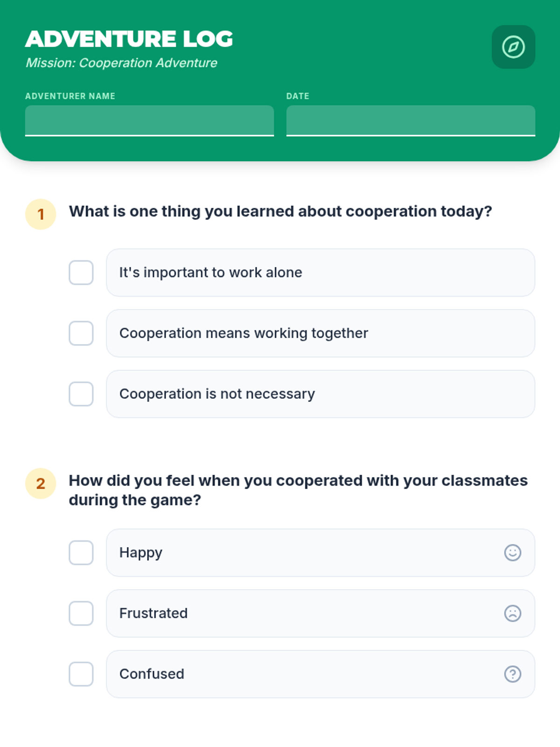This screenshot has width=560, height=747.
Task: Choose the "Cooperation means working together" answer label
Action: tap(244, 333)
